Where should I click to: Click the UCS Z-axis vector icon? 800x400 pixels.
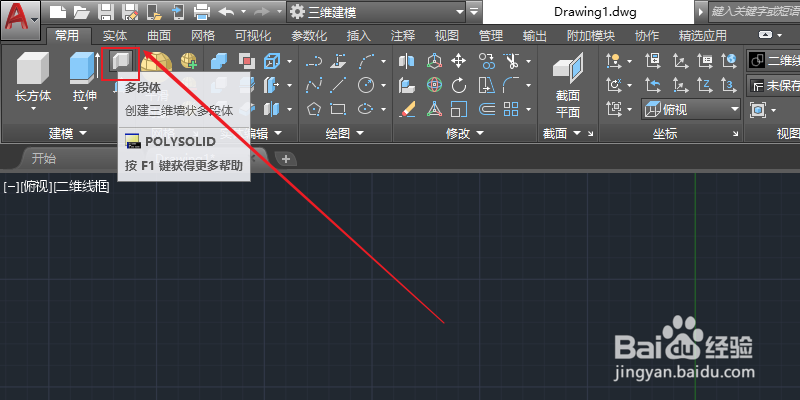pos(705,85)
